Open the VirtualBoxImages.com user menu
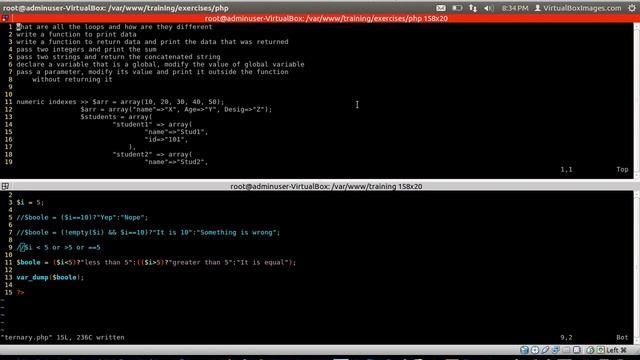This screenshot has height=360, width=640. pos(578,8)
